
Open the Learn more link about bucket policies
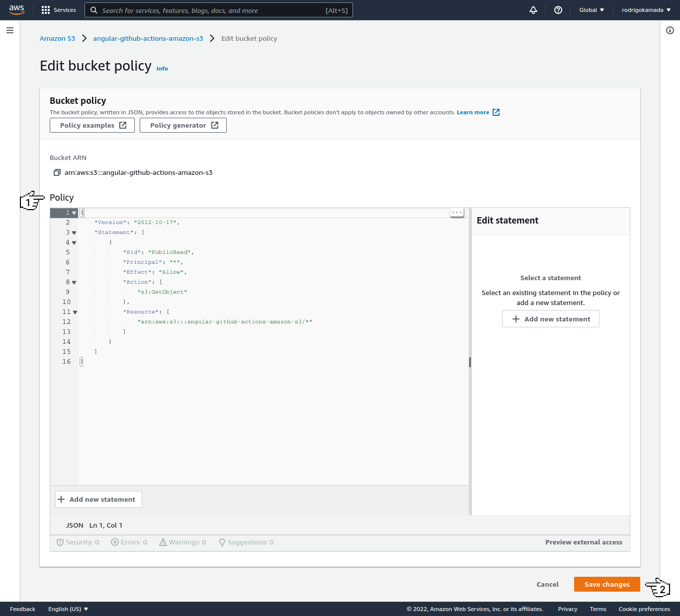click(x=473, y=112)
